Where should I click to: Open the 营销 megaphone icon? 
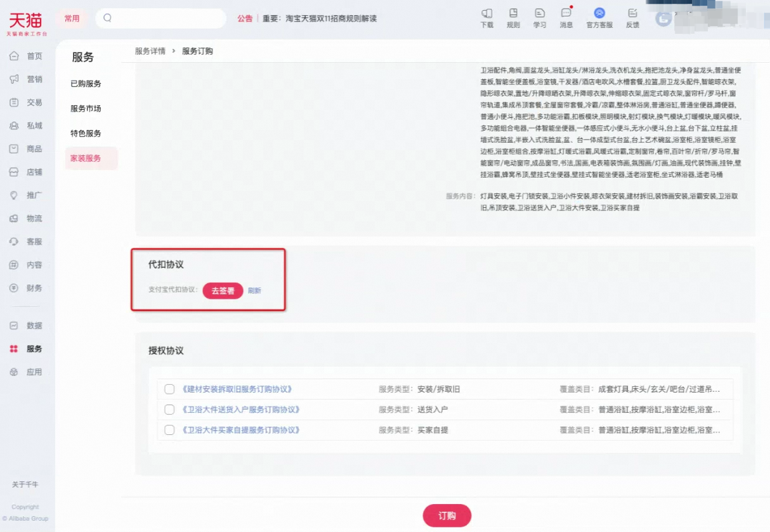14,79
